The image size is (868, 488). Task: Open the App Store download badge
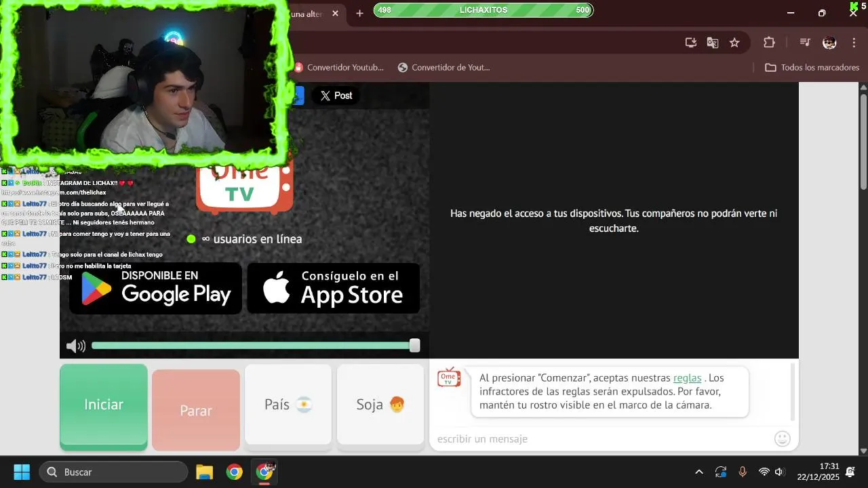coord(334,288)
